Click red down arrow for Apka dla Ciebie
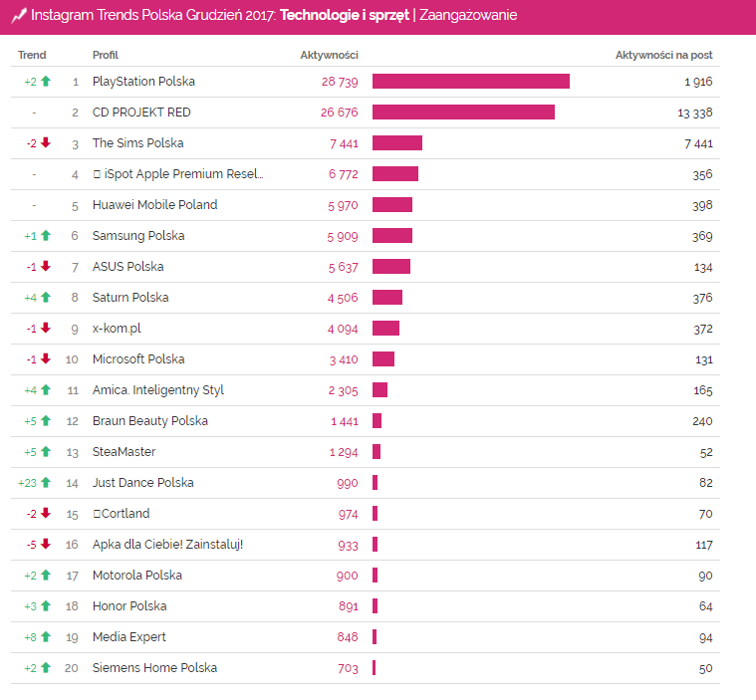The width and height of the screenshot is (756, 700). (x=45, y=545)
